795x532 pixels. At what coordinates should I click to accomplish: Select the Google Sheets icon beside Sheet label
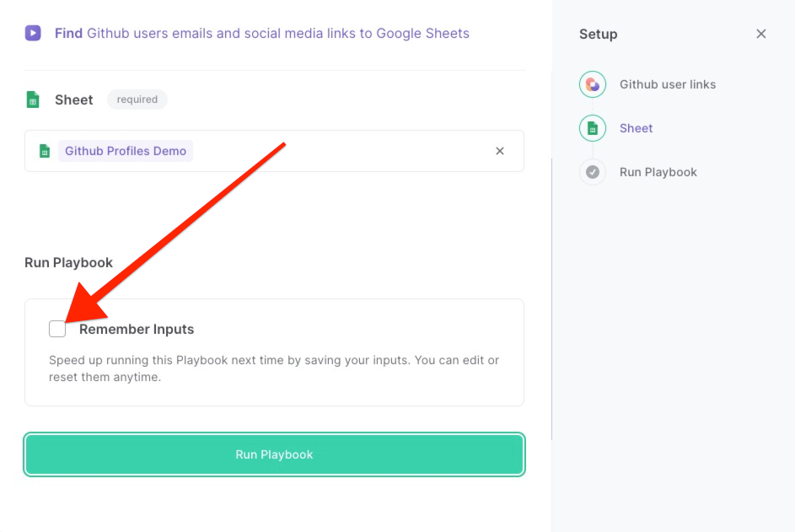32,99
